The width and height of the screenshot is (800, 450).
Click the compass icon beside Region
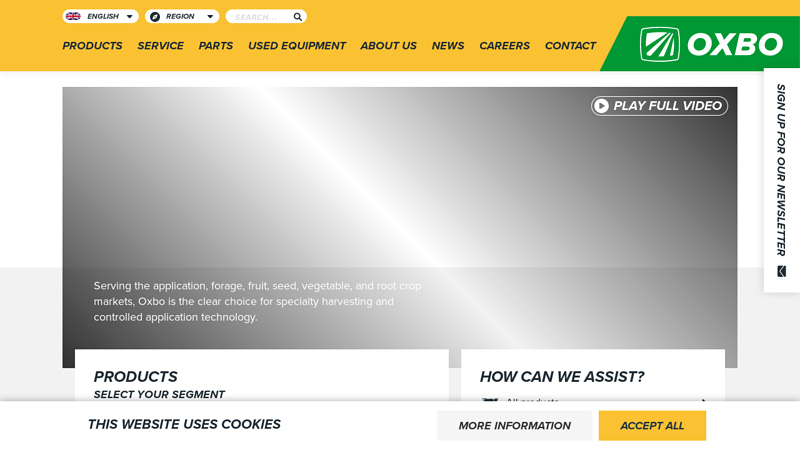[155, 17]
